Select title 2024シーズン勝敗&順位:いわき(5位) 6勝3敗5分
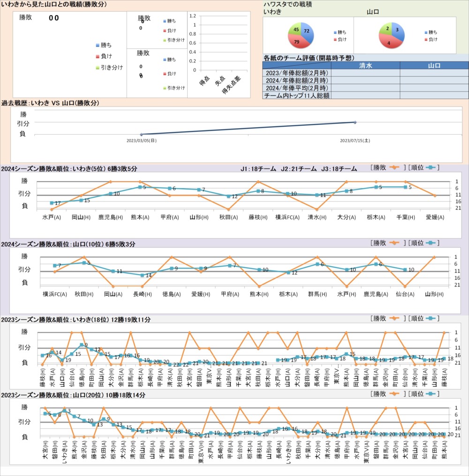The image size is (469, 476). click(69, 169)
